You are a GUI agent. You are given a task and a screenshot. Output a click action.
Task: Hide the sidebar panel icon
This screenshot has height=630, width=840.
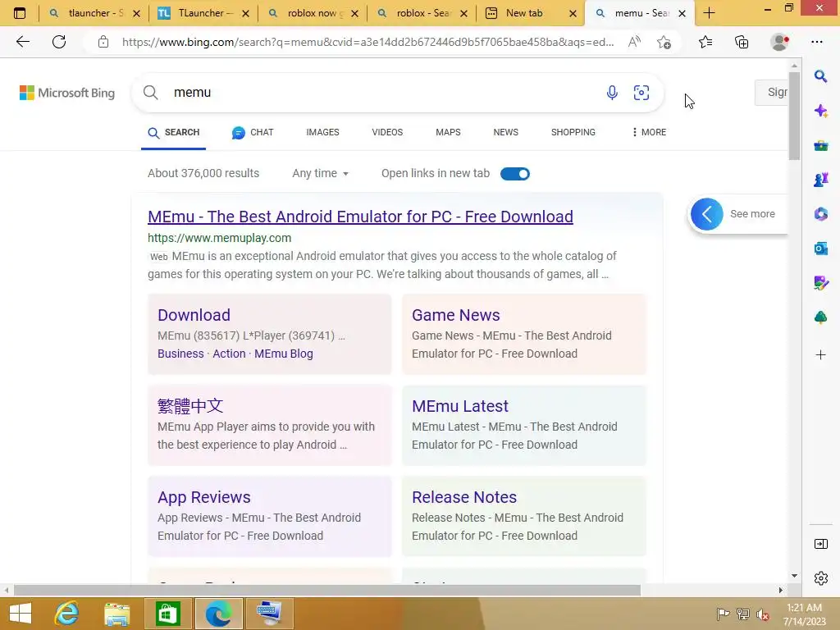point(820,545)
